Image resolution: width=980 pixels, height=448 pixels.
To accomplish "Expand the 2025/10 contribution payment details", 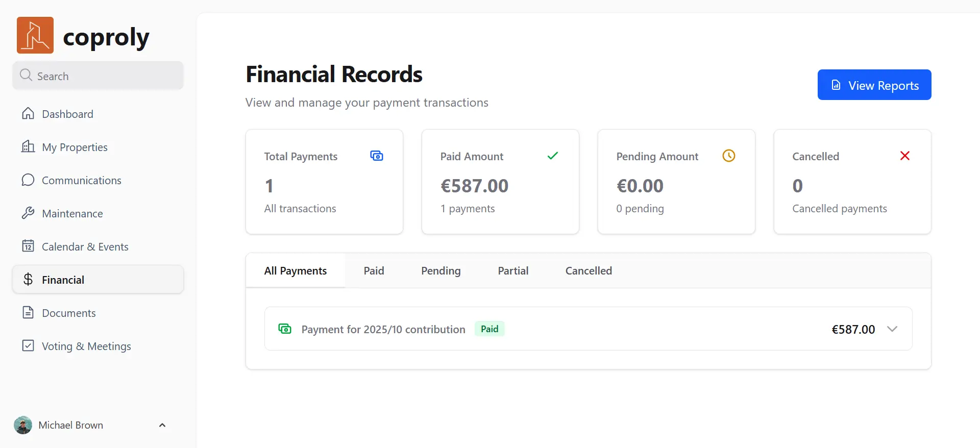I will pos(892,329).
